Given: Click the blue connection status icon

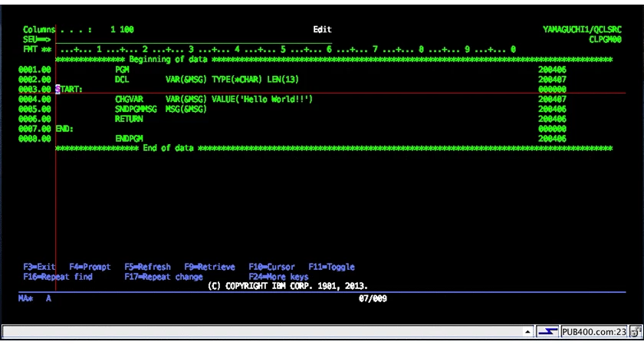Looking at the screenshot, I should coord(548,331).
